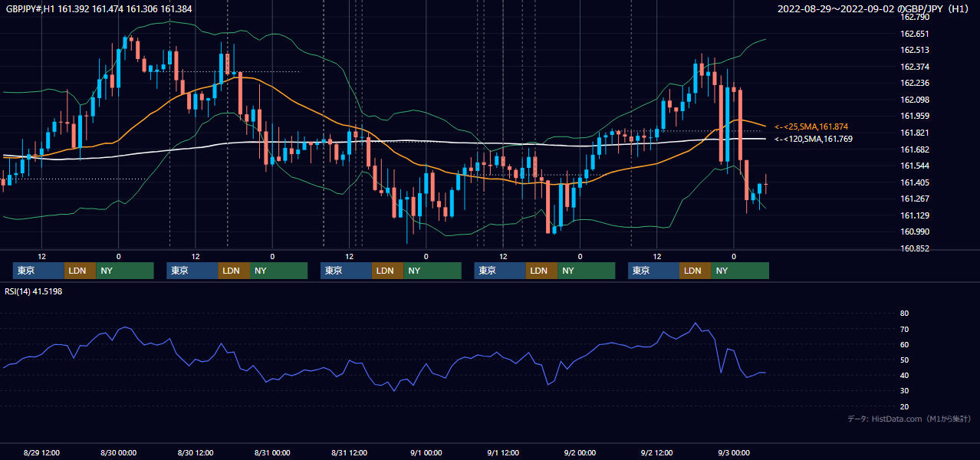Select price axis value 162.513
This screenshot has width=980, height=460.
pyautogui.click(x=915, y=51)
